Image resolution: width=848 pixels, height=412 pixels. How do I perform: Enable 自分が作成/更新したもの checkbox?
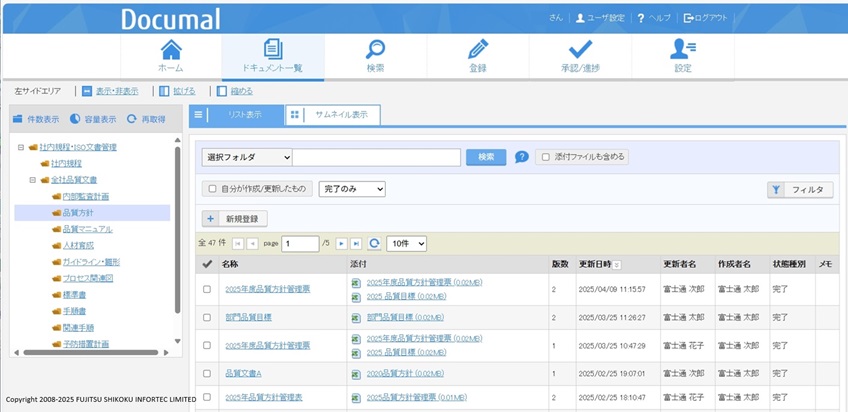coord(213,189)
